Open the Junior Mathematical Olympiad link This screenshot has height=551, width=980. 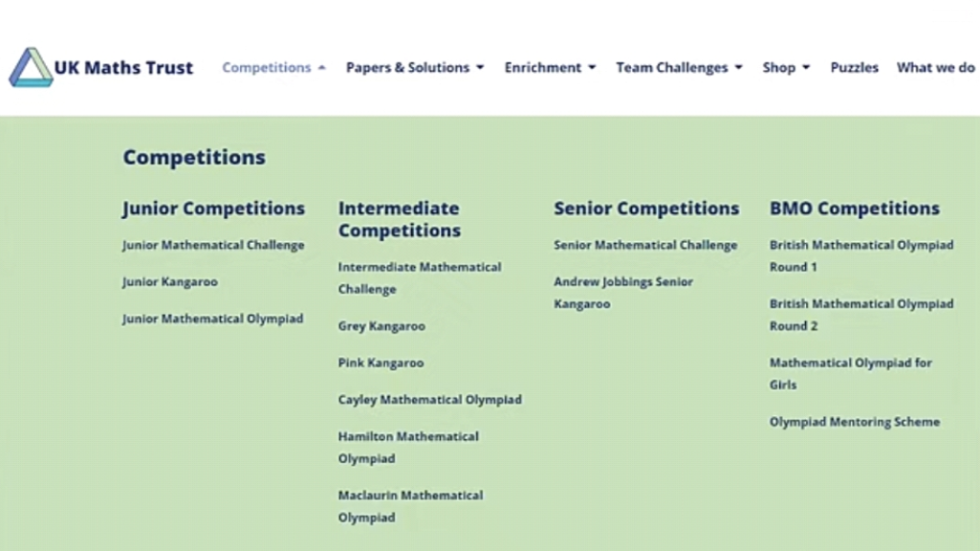tap(212, 319)
